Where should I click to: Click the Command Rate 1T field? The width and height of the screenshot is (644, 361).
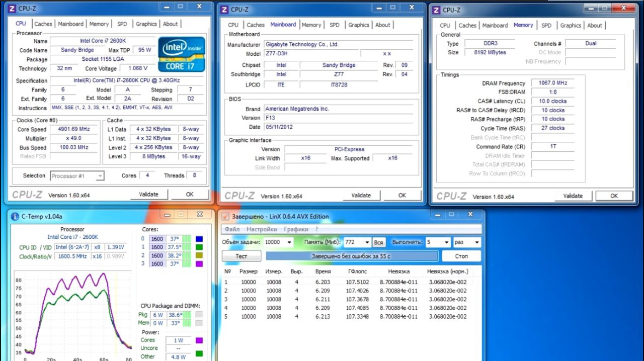[x=552, y=146]
